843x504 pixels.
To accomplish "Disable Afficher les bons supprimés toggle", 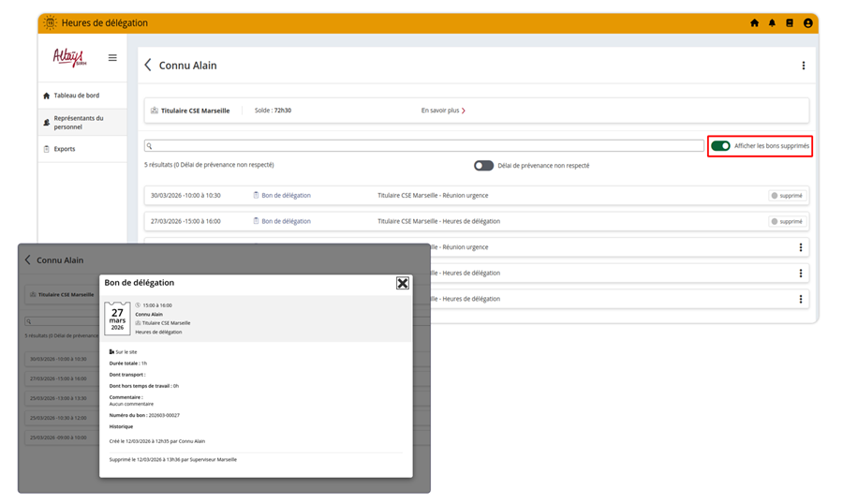I will click(x=720, y=146).
